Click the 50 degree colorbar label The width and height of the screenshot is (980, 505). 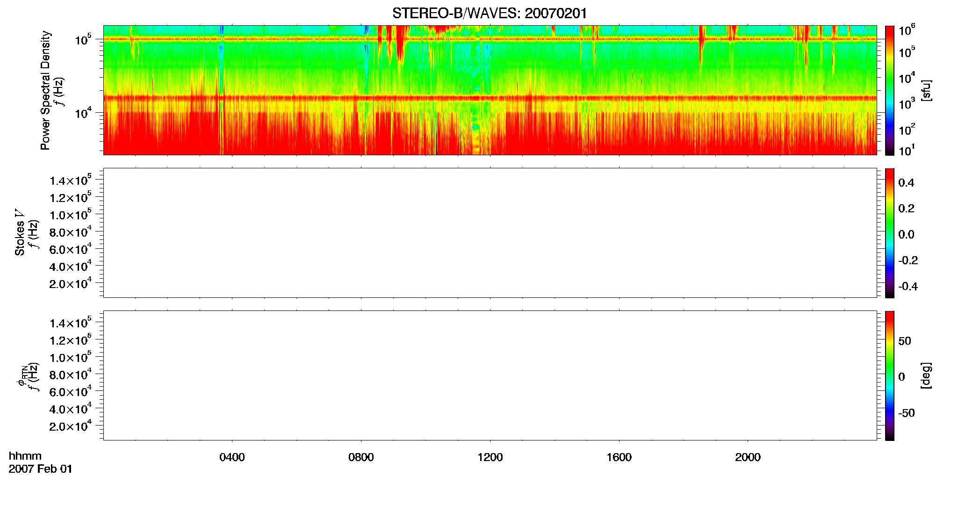pyautogui.click(x=905, y=341)
